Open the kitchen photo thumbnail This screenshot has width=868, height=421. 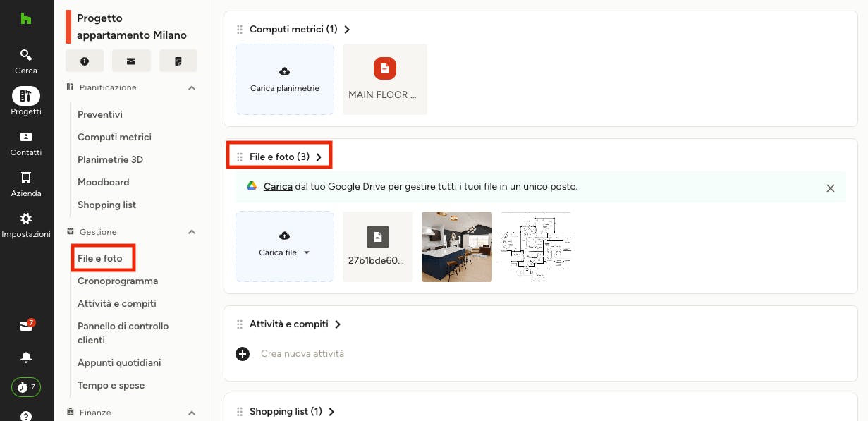(x=457, y=247)
